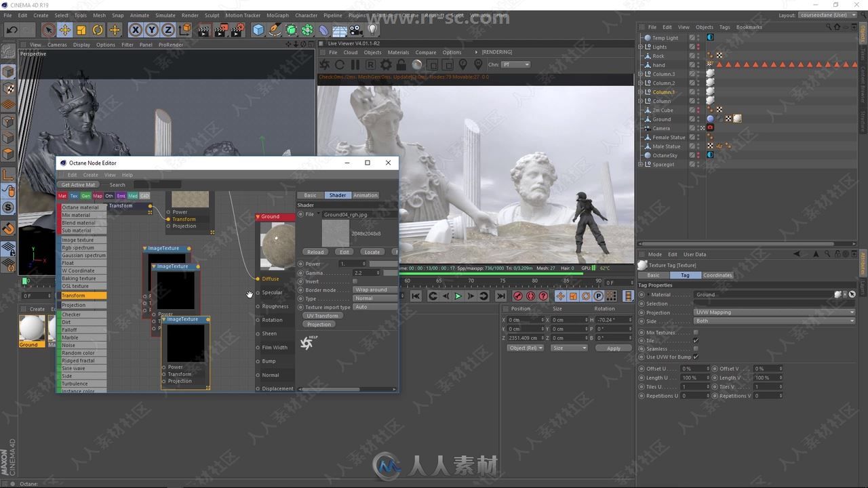Activate the Rotate tool in the top toolbar

(x=98, y=30)
